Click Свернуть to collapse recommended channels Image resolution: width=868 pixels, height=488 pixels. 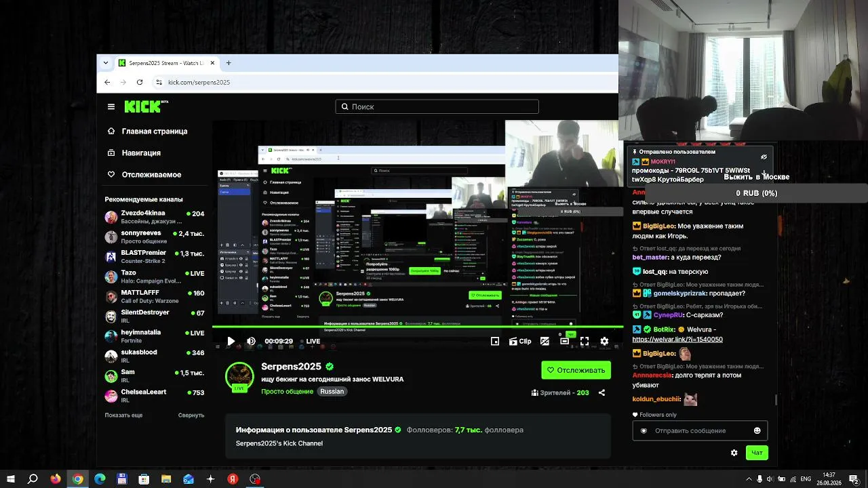[191, 415]
